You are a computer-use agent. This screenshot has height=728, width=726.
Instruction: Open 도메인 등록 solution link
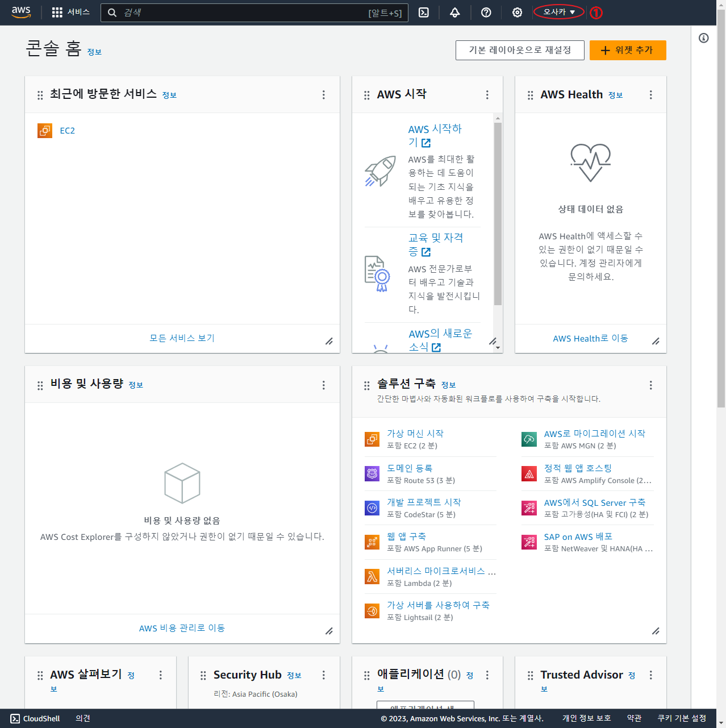click(410, 468)
